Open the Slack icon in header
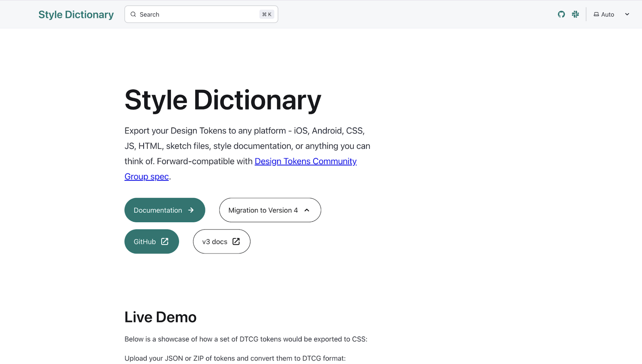The height and width of the screenshot is (364, 642). [575, 14]
